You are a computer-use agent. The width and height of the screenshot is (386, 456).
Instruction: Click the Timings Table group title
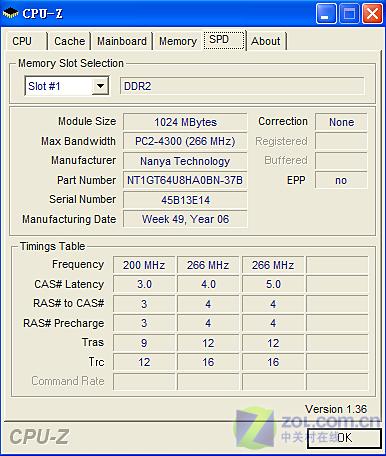coord(52,246)
